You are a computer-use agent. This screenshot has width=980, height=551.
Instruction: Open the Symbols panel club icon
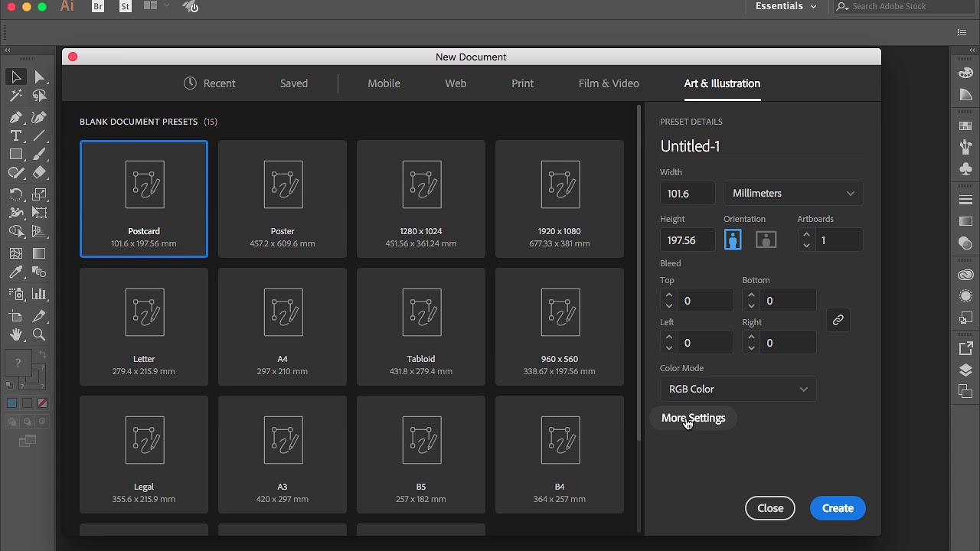[x=965, y=168]
